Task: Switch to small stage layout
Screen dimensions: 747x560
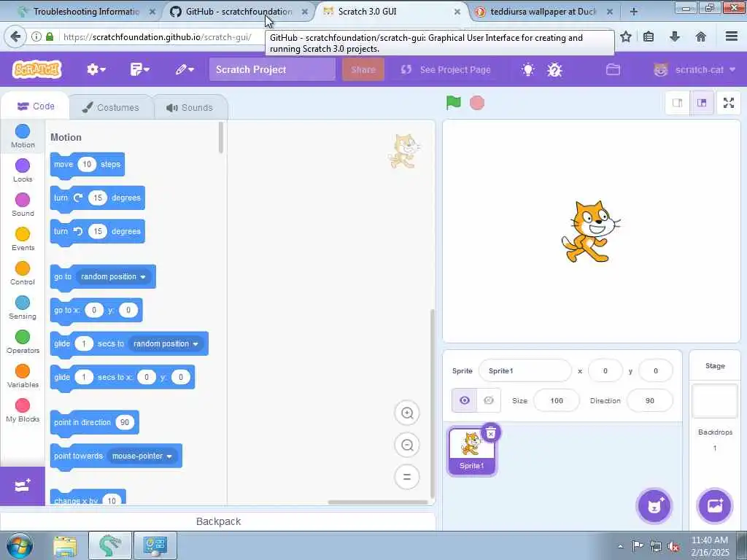Action: [x=678, y=103]
